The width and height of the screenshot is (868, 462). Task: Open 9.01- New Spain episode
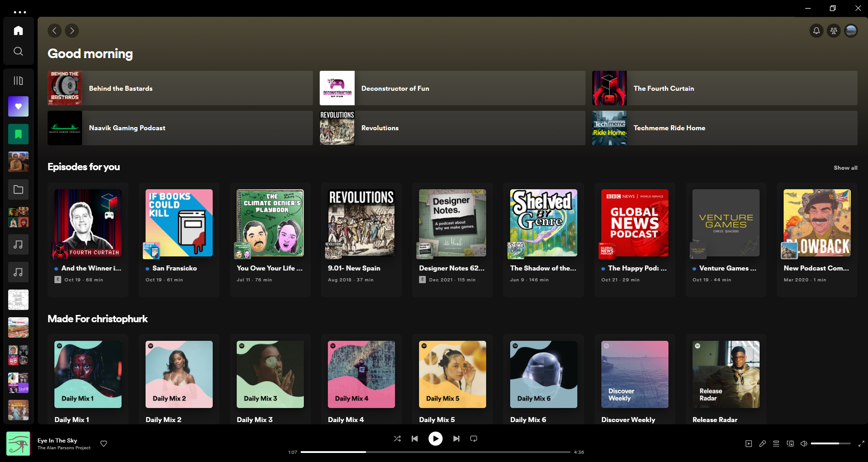click(361, 240)
